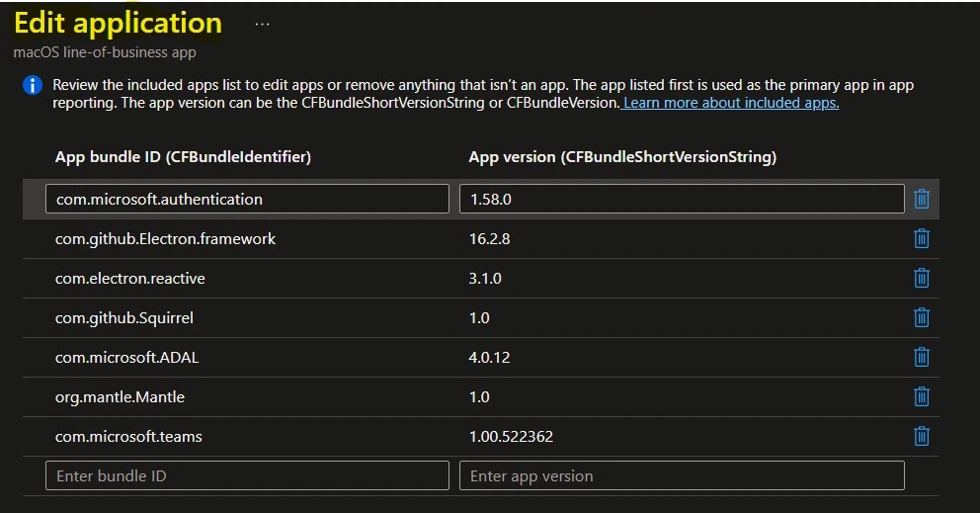The width and height of the screenshot is (980, 513).
Task: Click version 3.1.0 cell
Action: [x=485, y=279]
